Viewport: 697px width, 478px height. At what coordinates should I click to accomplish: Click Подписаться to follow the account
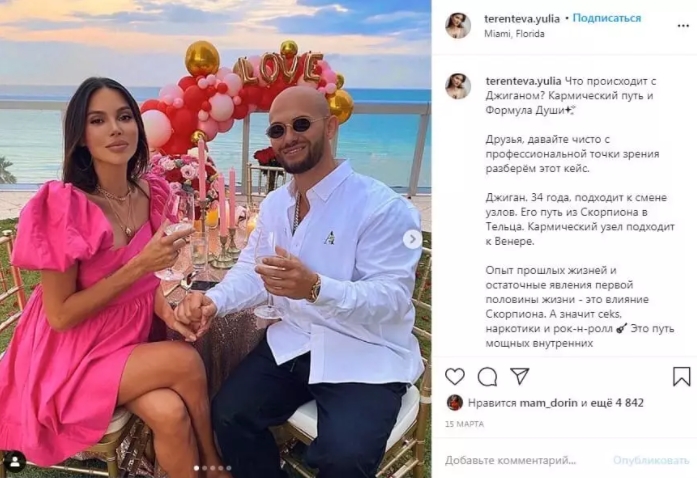[607, 18]
